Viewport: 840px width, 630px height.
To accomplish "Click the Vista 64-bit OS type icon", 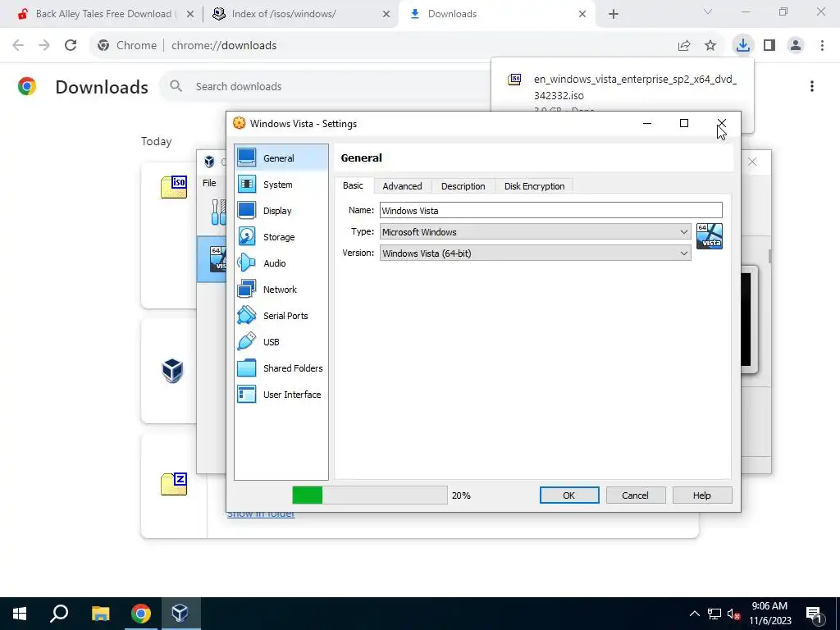I will (x=710, y=236).
